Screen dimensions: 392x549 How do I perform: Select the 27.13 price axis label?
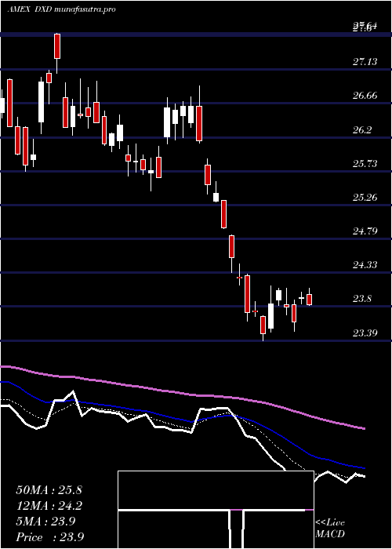pos(365,62)
